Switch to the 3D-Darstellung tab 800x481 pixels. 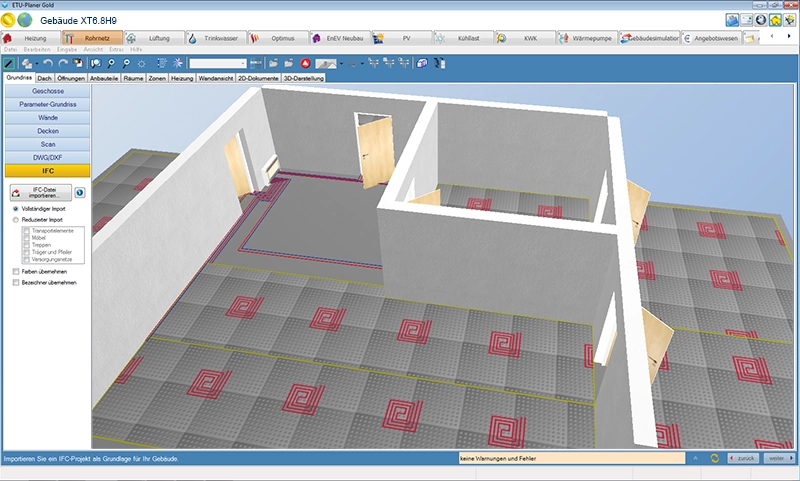pyautogui.click(x=302, y=77)
